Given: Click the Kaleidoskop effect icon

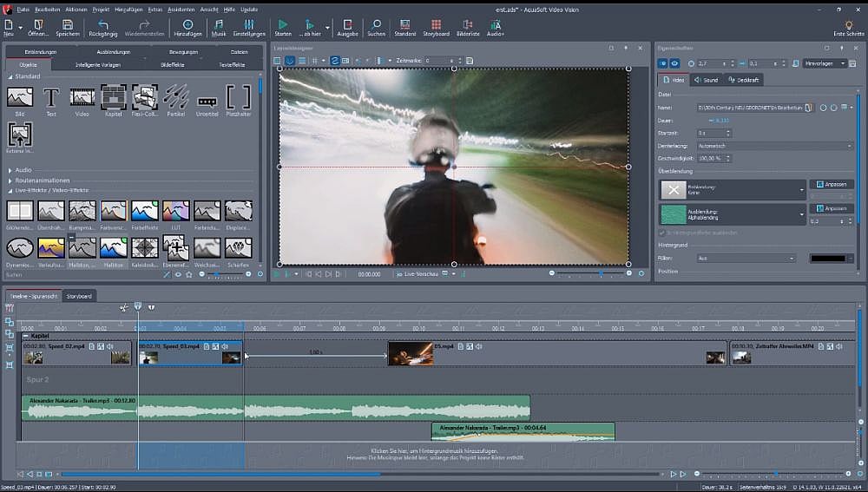Looking at the screenshot, I should click(144, 248).
